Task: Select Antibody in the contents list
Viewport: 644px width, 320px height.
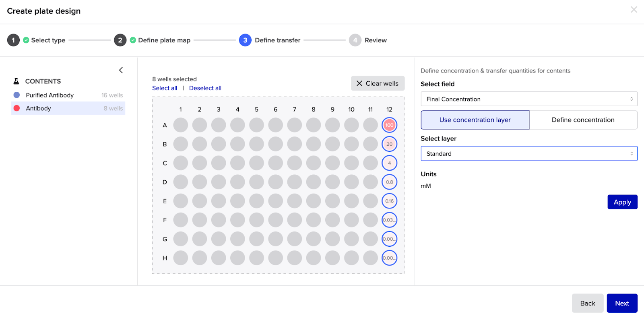Action: coord(39,108)
